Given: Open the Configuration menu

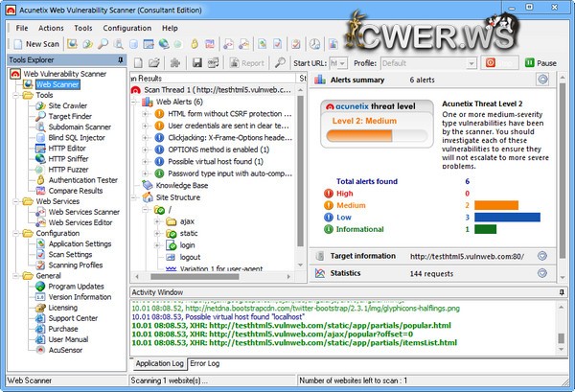Looking at the screenshot, I should 126,28.
